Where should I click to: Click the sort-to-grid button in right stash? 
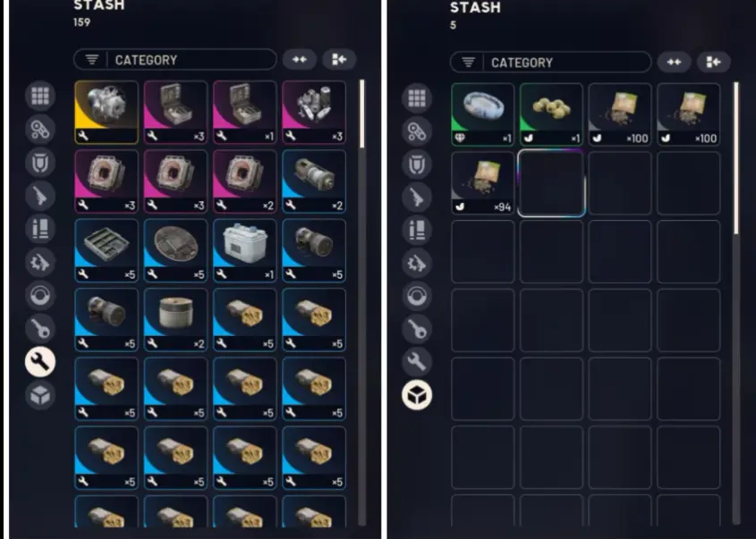tap(714, 62)
